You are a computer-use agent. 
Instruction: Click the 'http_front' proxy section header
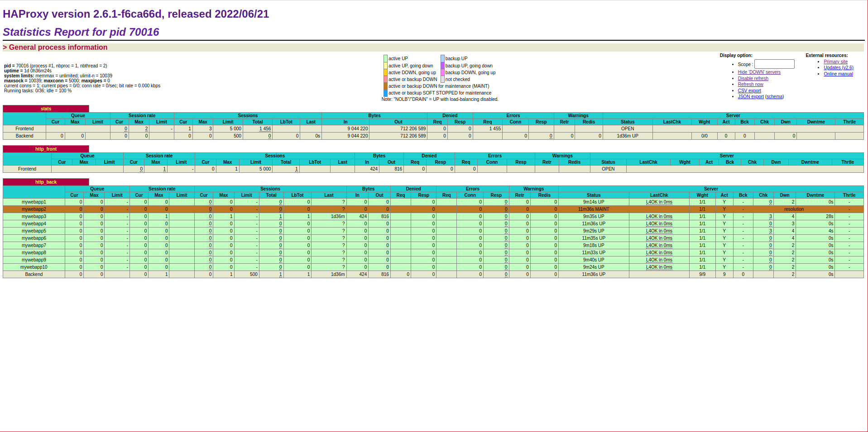pyautogui.click(x=46, y=149)
